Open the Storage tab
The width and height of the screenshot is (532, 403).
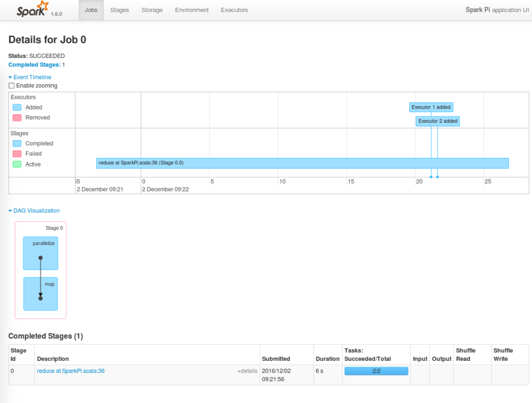[x=152, y=10]
